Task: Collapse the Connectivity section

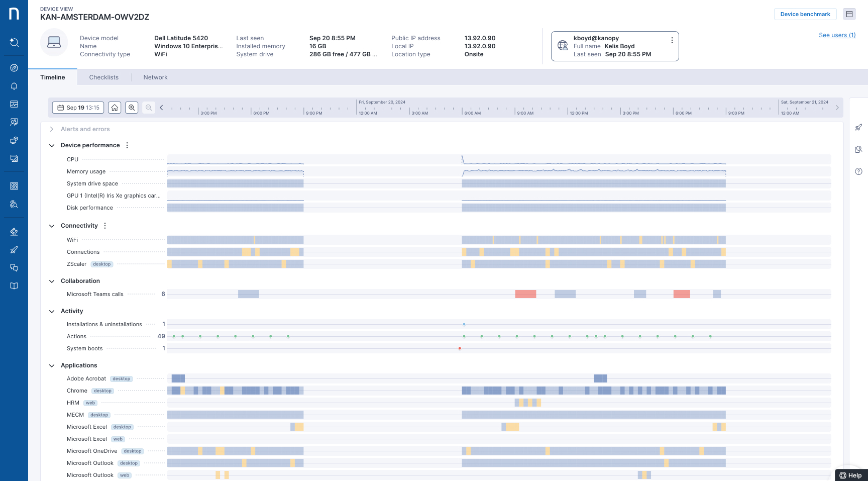Action: pos(52,226)
